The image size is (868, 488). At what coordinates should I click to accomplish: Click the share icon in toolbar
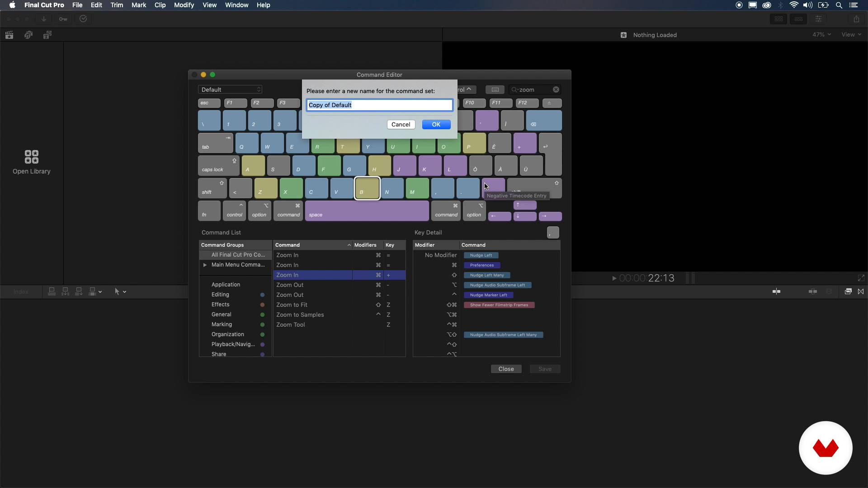(856, 19)
